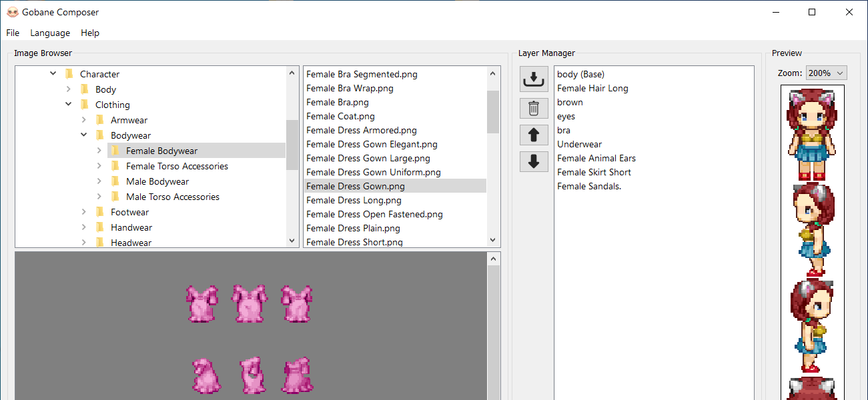
Task: Click the top-left pink gown sprite
Action: pyautogui.click(x=201, y=304)
